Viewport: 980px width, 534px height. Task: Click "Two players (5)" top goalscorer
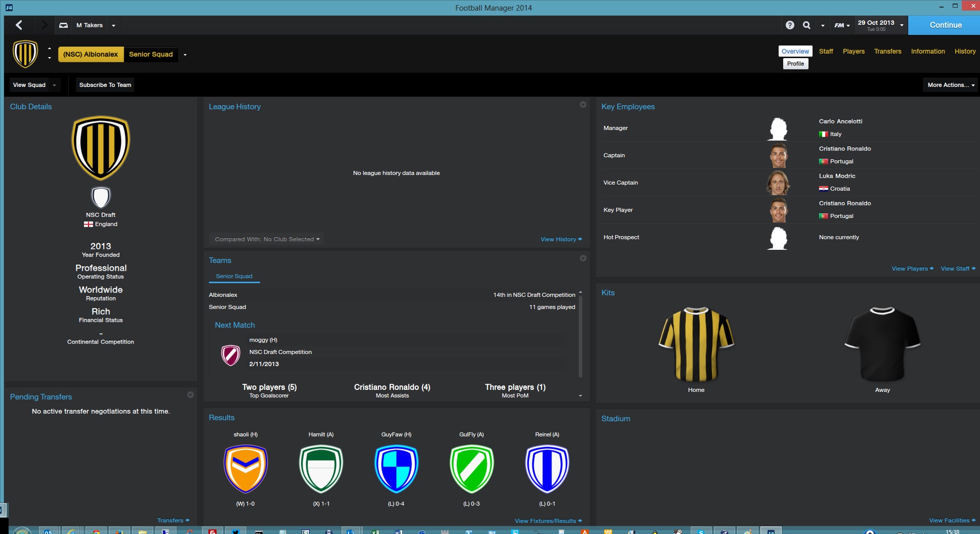click(269, 387)
